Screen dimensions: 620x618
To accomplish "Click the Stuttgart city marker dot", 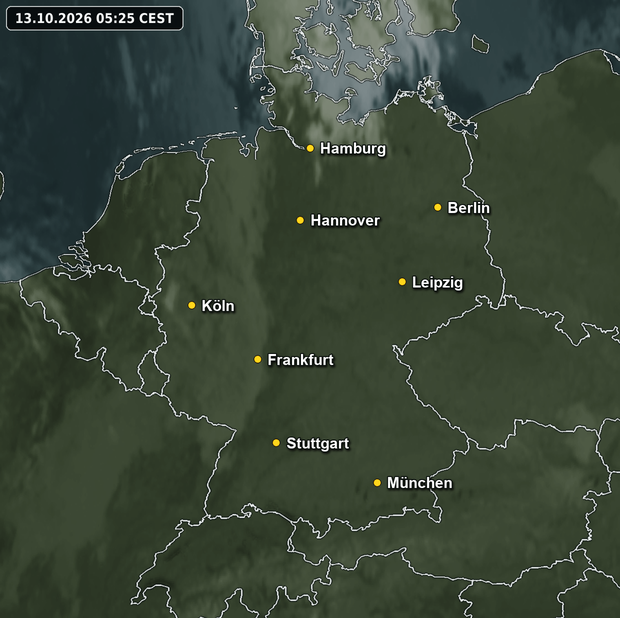I will click(276, 443).
